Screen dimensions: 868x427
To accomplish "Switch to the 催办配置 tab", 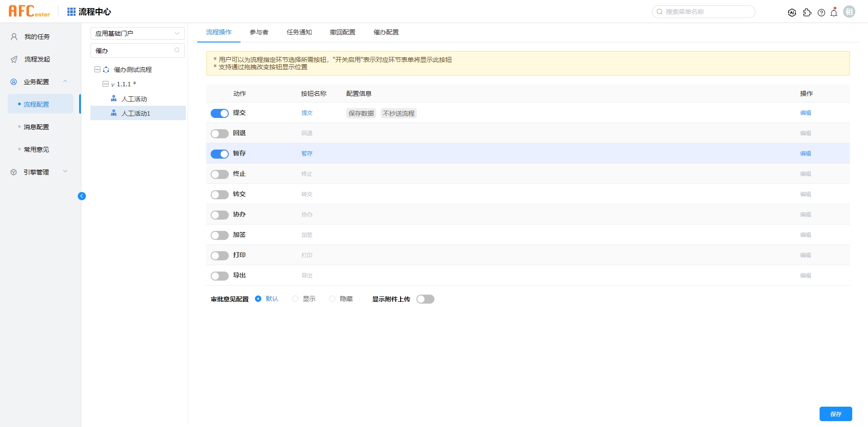I will tap(386, 33).
